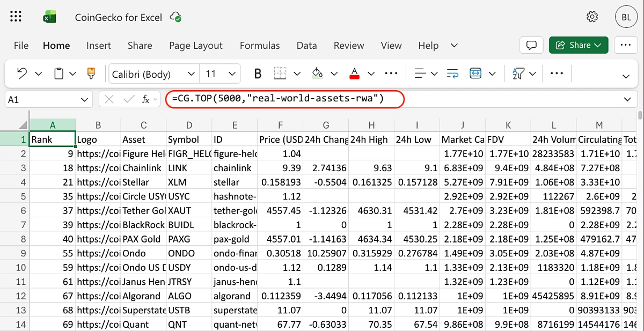644x331 pixels.
Task: Switch to the Insert tab
Action: click(99, 46)
